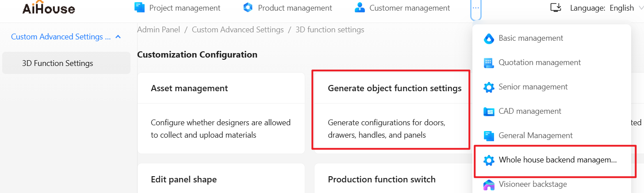
Task: Click the Basic management icon
Action: point(489,39)
